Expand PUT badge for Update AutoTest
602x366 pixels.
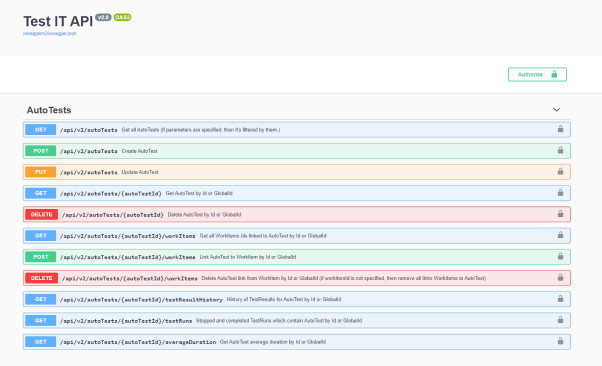(41, 172)
